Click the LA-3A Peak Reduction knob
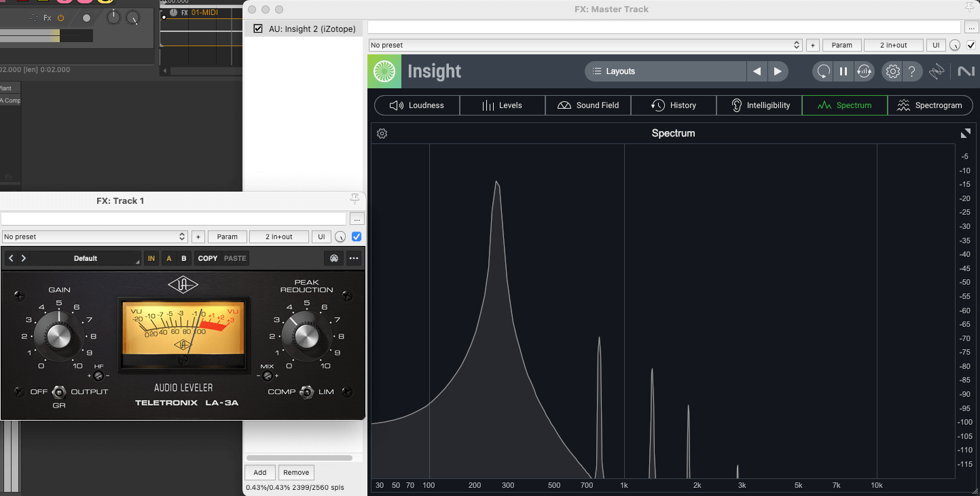The width and height of the screenshot is (980, 496). pos(306,336)
